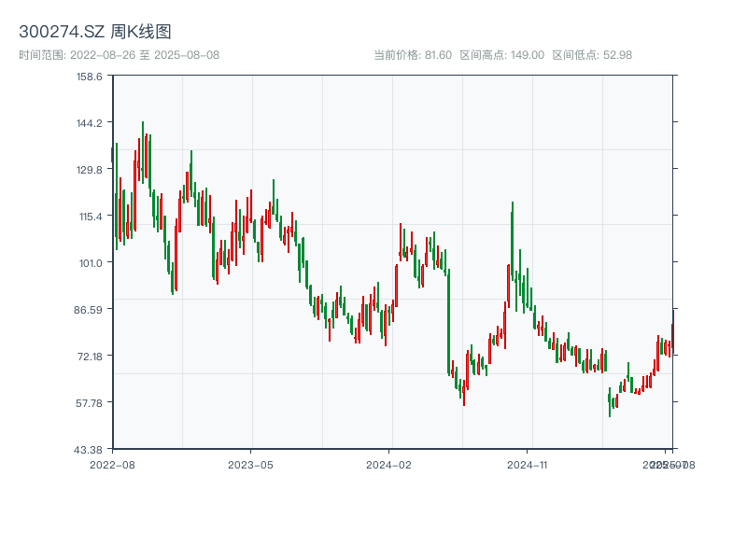Click y-axis label 86.59

[x=88, y=310]
